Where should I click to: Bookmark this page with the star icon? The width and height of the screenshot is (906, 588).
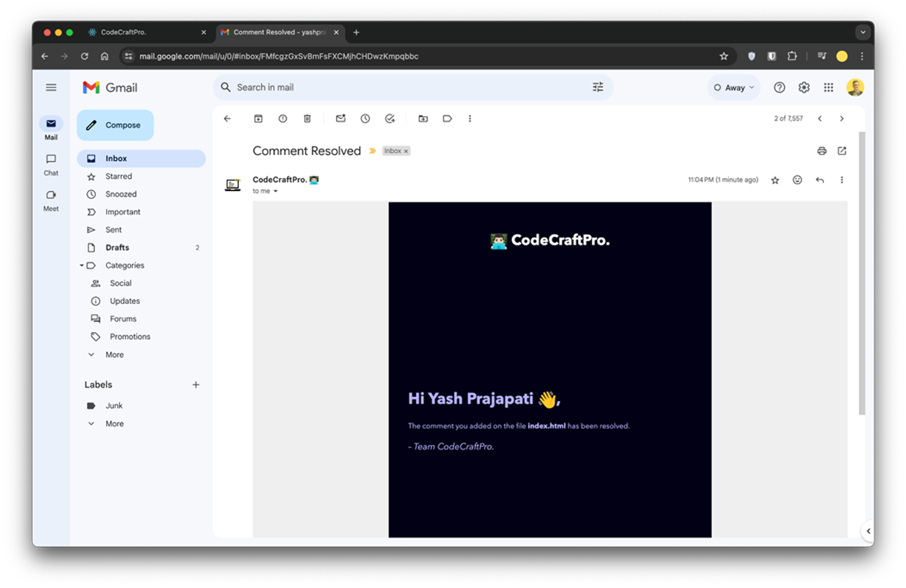tap(724, 56)
